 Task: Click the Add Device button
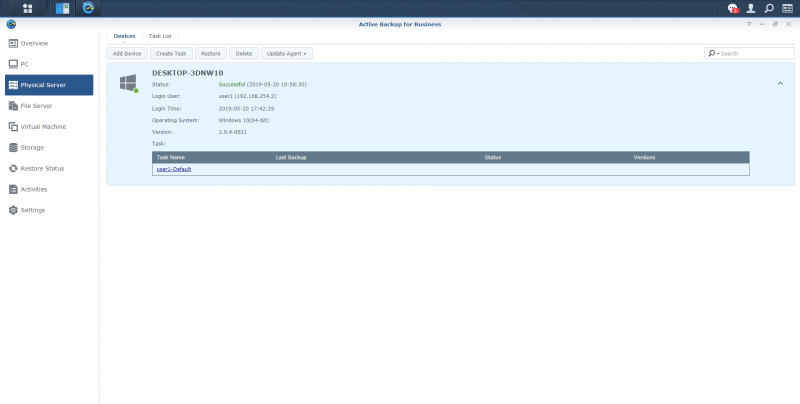127,54
